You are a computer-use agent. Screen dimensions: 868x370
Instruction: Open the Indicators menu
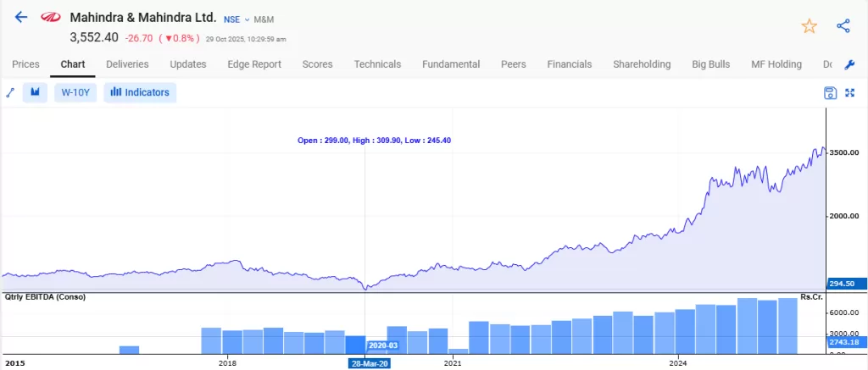pyautogui.click(x=140, y=92)
